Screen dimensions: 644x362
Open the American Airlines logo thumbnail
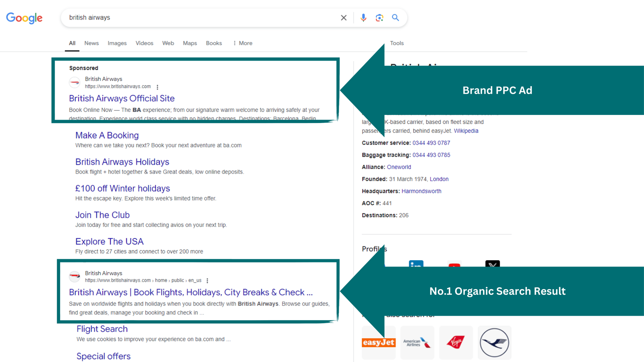click(x=417, y=343)
